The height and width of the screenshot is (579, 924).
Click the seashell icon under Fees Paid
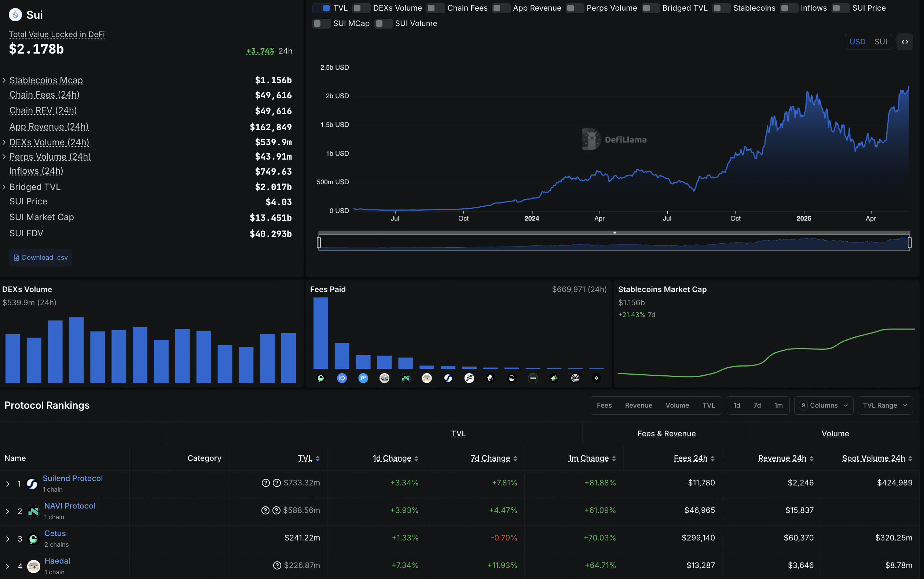[384, 378]
